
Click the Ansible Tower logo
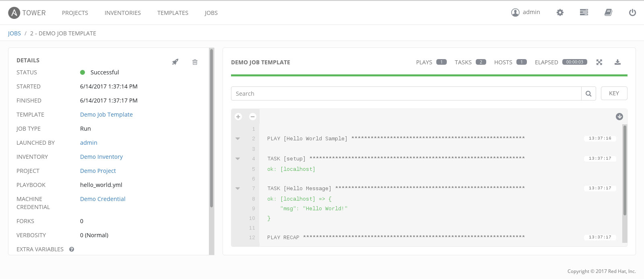(27, 13)
